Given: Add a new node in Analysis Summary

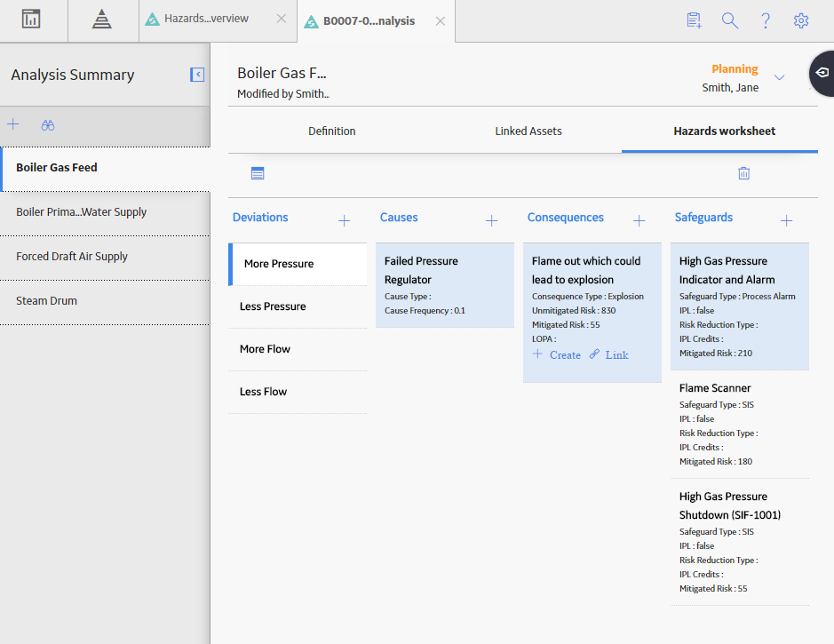Looking at the screenshot, I should 13,124.
